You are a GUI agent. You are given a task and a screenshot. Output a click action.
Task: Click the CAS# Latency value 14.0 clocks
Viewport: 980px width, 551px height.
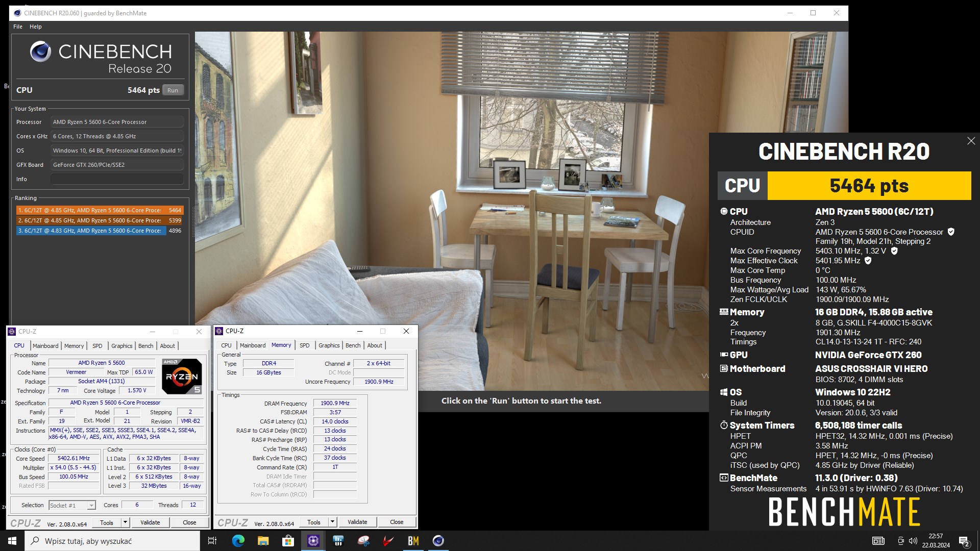coord(335,421)
